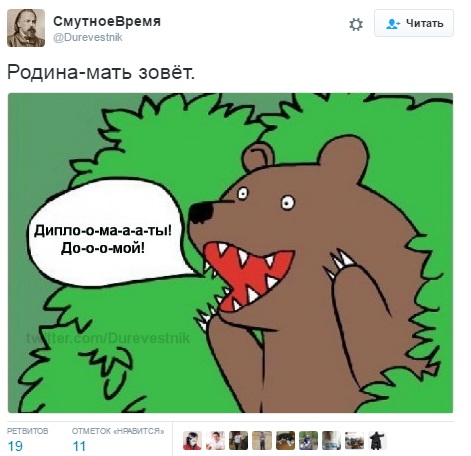View the 11 likes list
The width and height of the screenshot is (471, 456).
[79, 446]
